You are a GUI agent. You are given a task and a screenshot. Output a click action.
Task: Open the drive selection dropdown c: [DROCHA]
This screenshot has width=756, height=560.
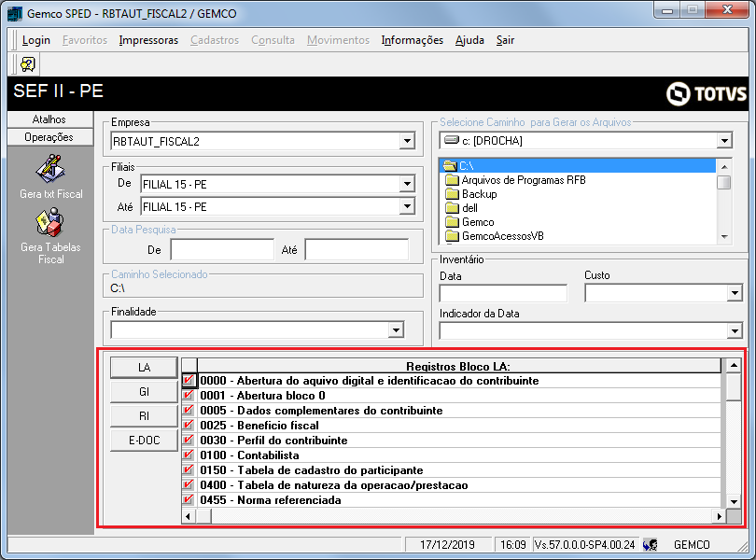724,141
